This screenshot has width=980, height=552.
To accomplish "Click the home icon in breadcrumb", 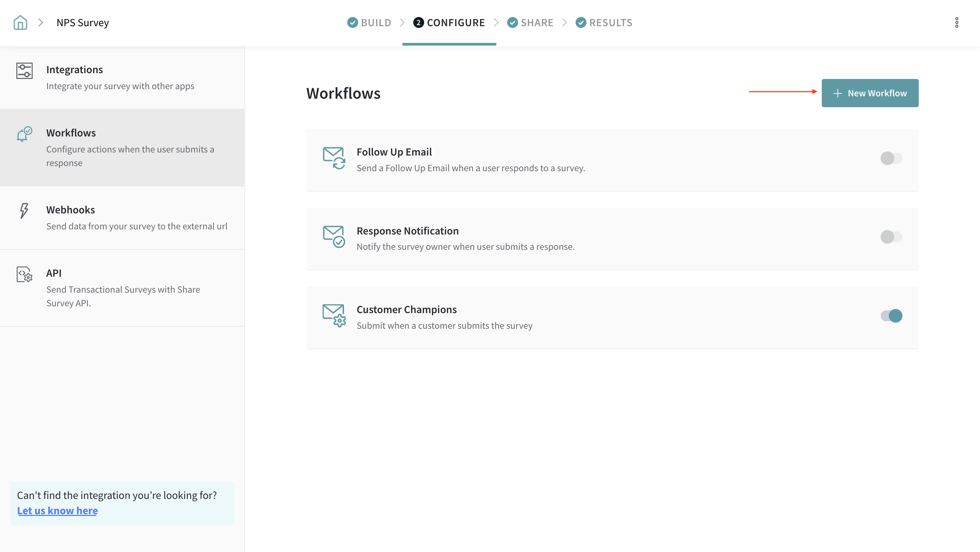I will click(20, 22).
